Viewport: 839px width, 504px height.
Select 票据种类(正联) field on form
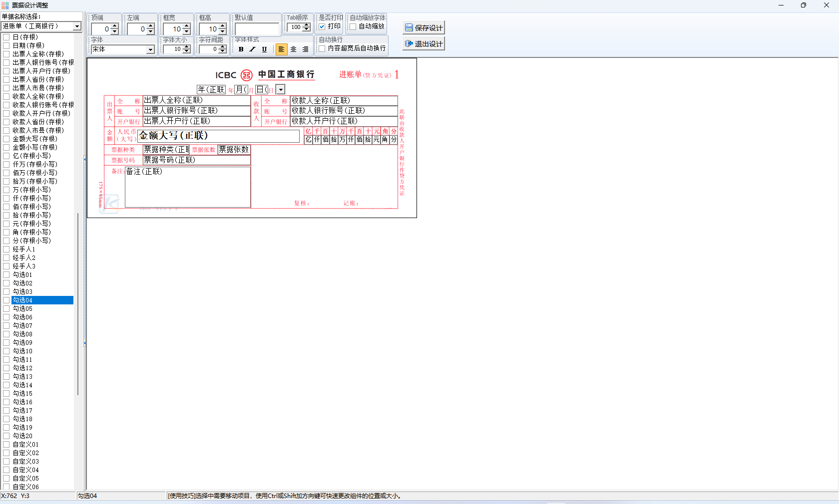tap(166, 149)
